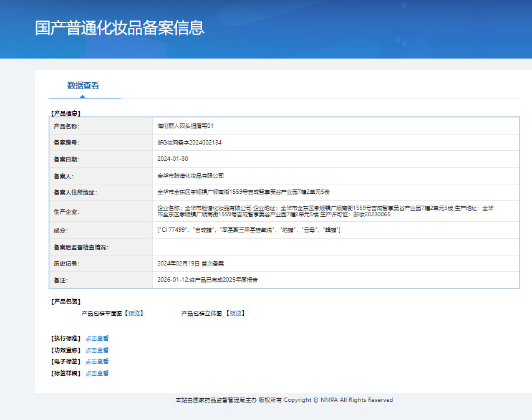Select the 备案日期 row label
The image size is (532, 420).
[67, 159]
